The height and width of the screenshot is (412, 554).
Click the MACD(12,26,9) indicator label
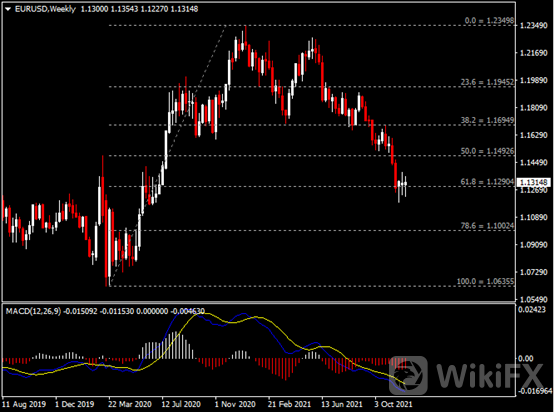click(33, 311)
